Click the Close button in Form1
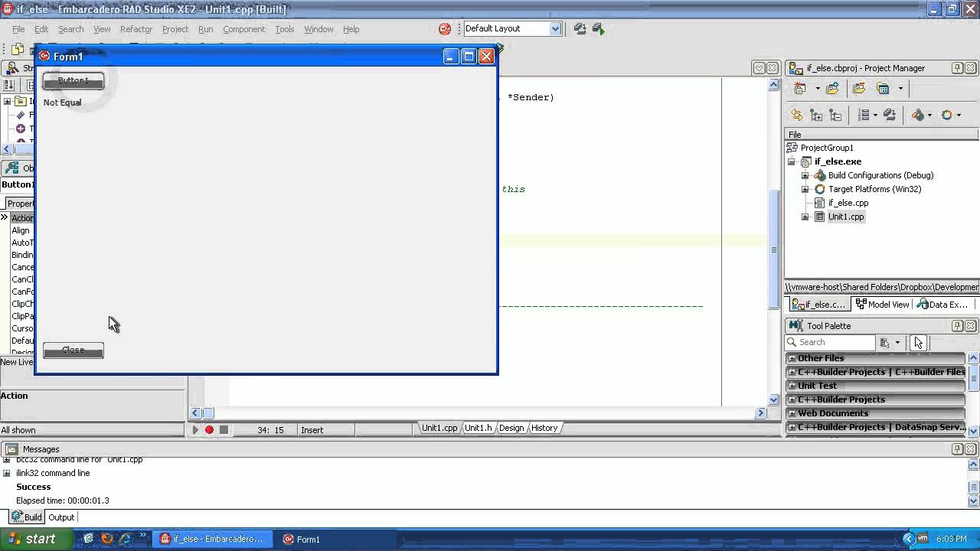The width and height of the screenshot is (980, 551). 73,350
